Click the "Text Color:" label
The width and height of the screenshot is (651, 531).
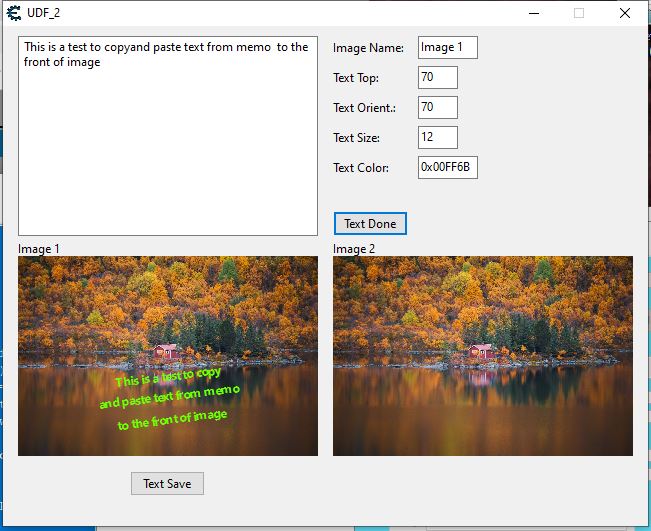tap(360, 168)
